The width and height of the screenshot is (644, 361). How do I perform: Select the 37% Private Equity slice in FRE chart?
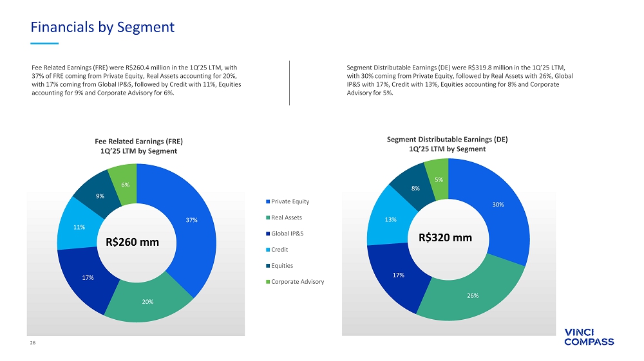(x=191, y=220)
